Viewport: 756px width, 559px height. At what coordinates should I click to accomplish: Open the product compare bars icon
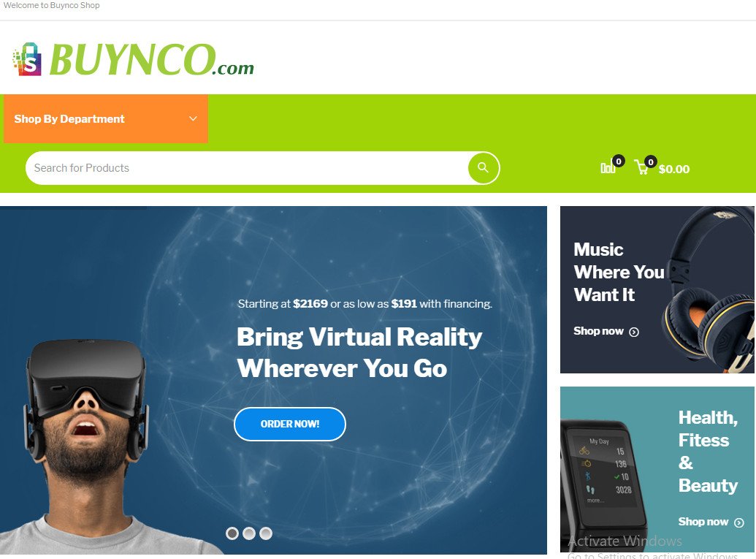[608, 168]
